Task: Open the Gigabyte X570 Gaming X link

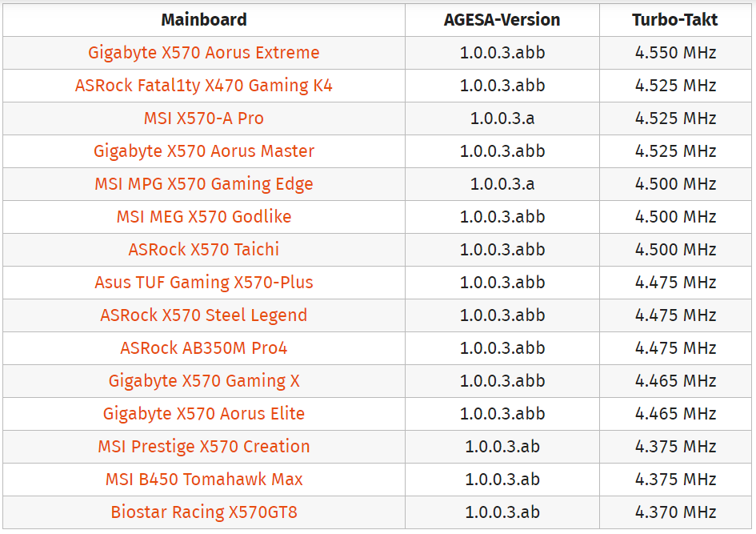Action: coord(203,380)
